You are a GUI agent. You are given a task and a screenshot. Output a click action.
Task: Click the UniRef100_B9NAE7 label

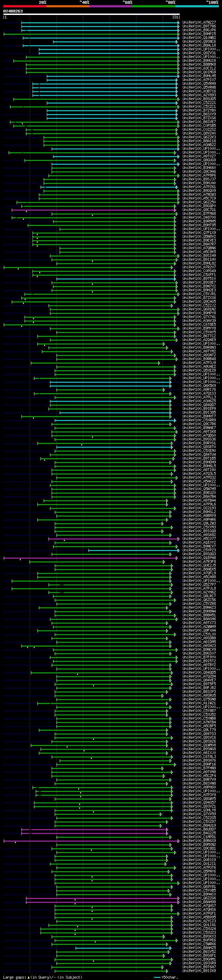[x=199, y=428]
